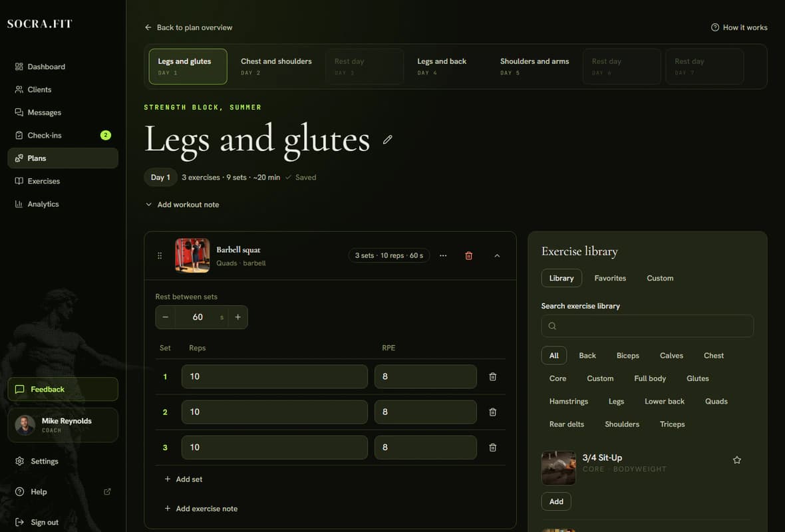The image size is (785, 532).
Task: Go to Clients in sidebar
Action: tap(63, 90)
